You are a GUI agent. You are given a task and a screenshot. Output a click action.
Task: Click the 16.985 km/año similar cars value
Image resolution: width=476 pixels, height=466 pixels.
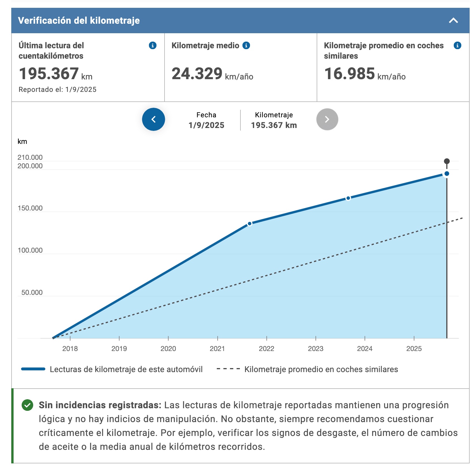(x=365, y=74)
